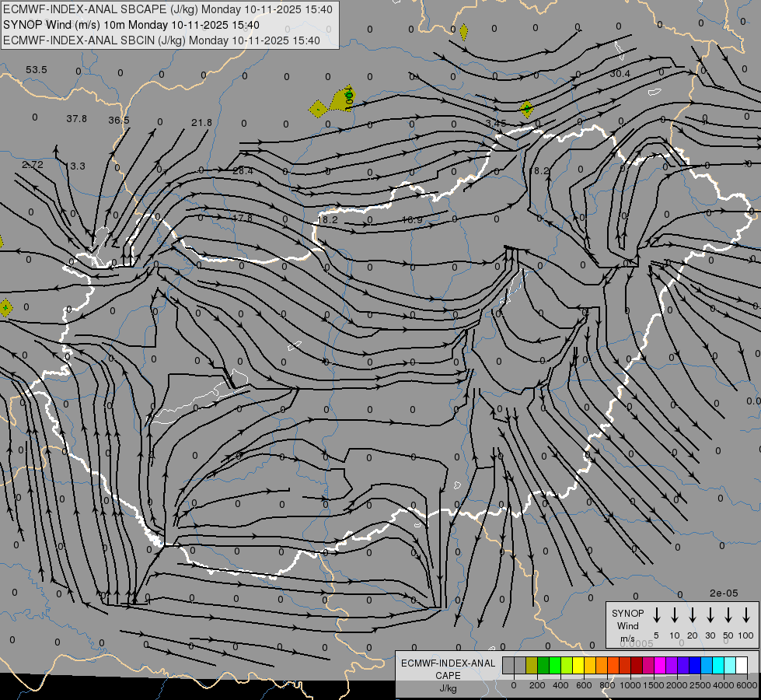Click the wind legend arrow above 5
The width and height of the screenshot is (761, 700).
point(657,615)
